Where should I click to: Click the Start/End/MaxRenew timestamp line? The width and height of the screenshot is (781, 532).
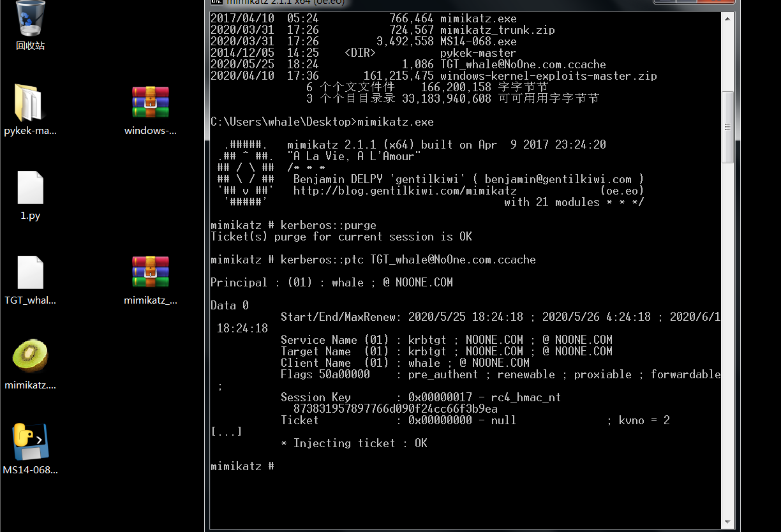501,317
